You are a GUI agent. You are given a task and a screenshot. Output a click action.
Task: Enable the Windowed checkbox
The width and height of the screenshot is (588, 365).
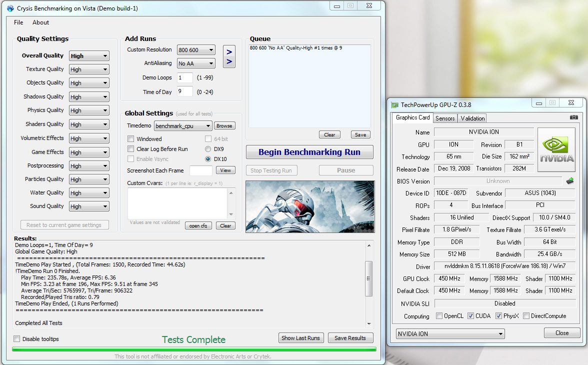click(130, 139)
